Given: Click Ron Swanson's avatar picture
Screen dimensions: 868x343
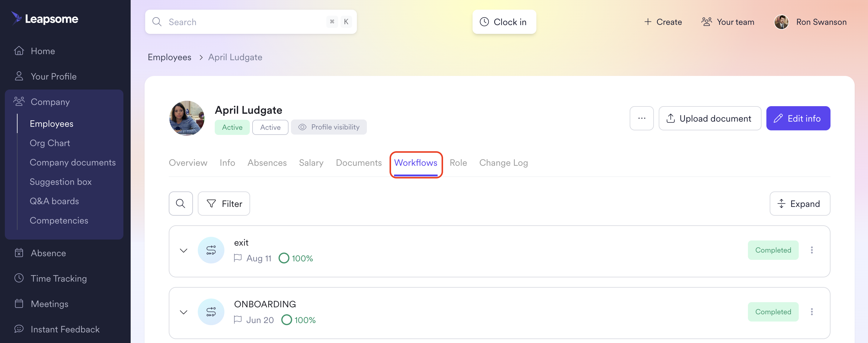Looking at the screenshot, I should click(781, 22).
